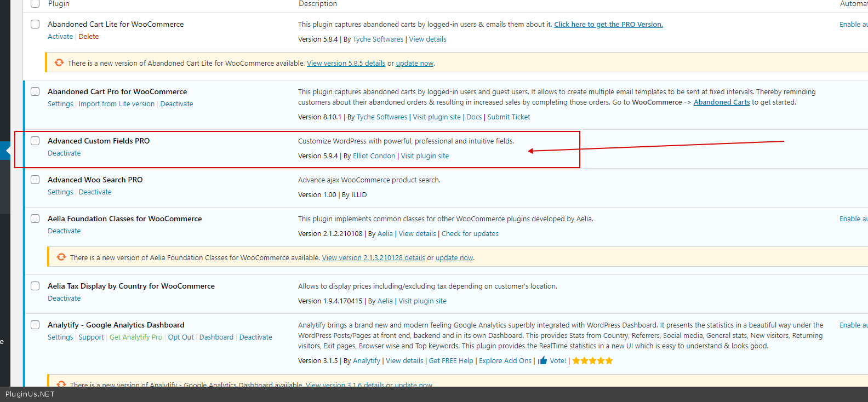
Task: Deactivate Advanced Custom Fields PRO
Action: coord(64,153)
